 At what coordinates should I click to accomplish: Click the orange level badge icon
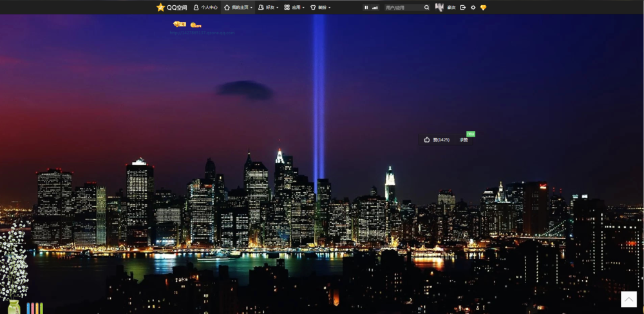coord(196,25)
